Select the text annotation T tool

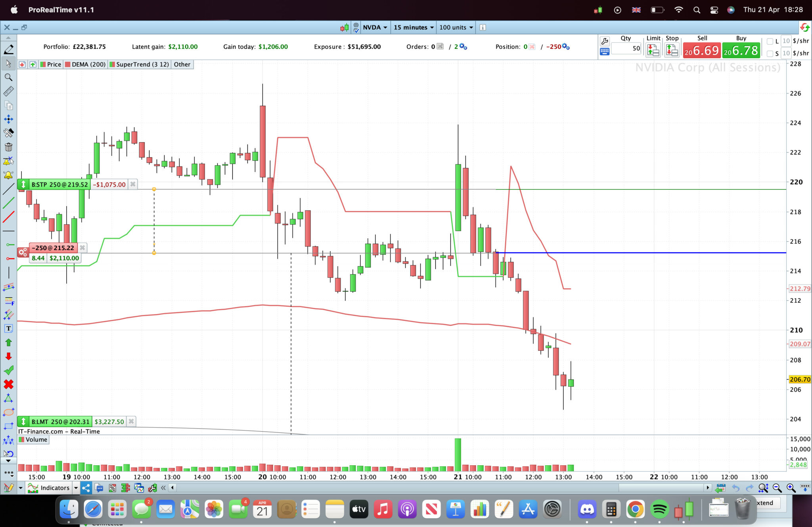pyautogui.click(x=8, y=328)
